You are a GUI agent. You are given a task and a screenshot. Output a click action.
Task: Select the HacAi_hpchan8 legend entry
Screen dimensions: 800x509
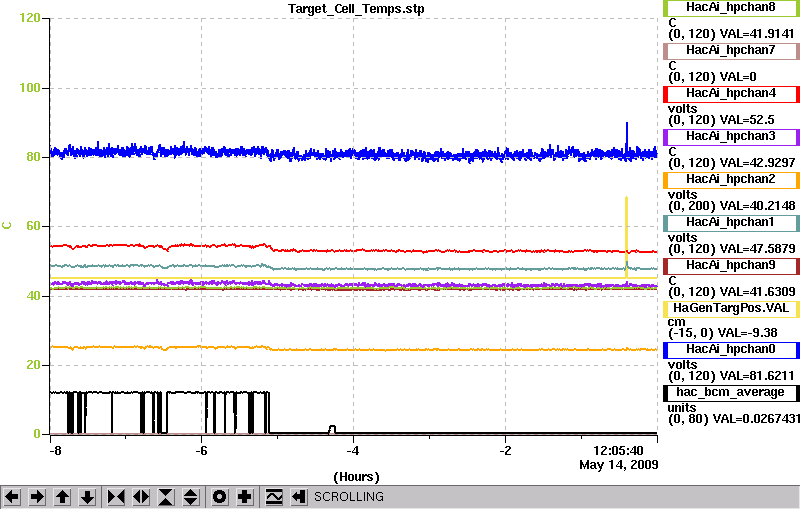click(731, 8)
